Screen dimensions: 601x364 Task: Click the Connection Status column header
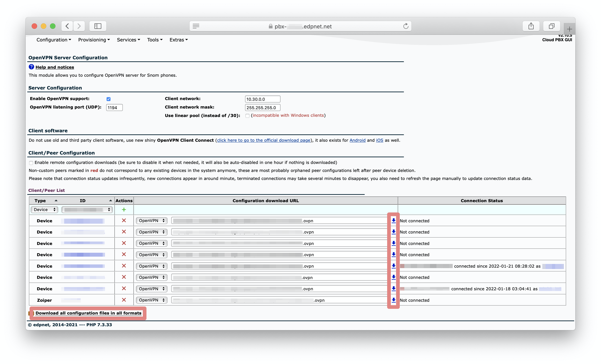coord(482,201)
